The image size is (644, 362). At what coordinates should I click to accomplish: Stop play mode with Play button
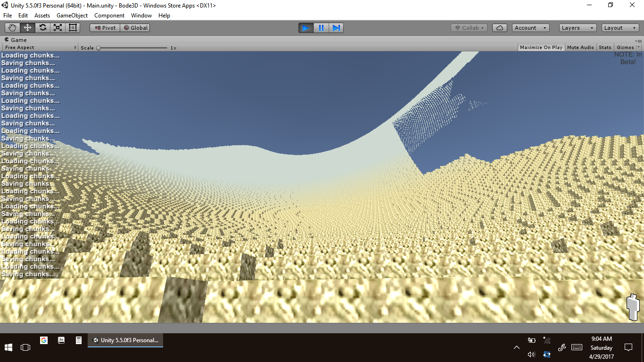pos(306,28)
